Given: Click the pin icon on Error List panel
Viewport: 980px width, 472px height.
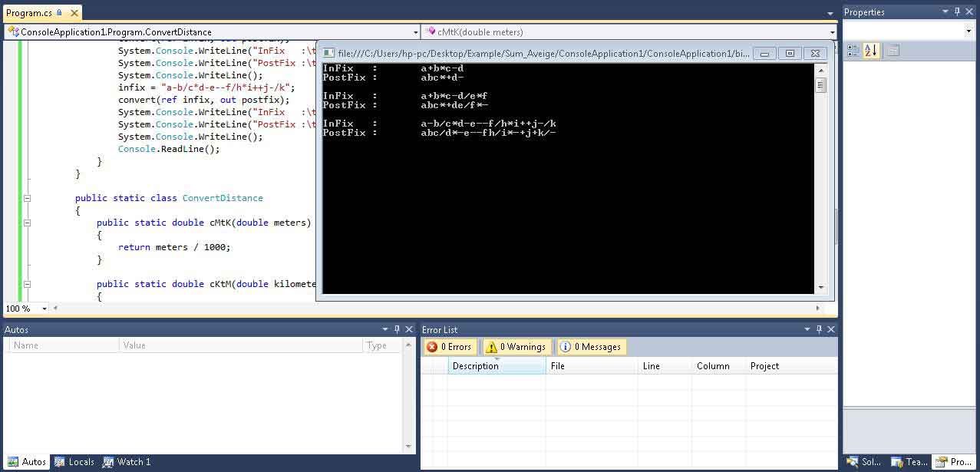Looking at the screenshot, I should [x=818, y=329].
